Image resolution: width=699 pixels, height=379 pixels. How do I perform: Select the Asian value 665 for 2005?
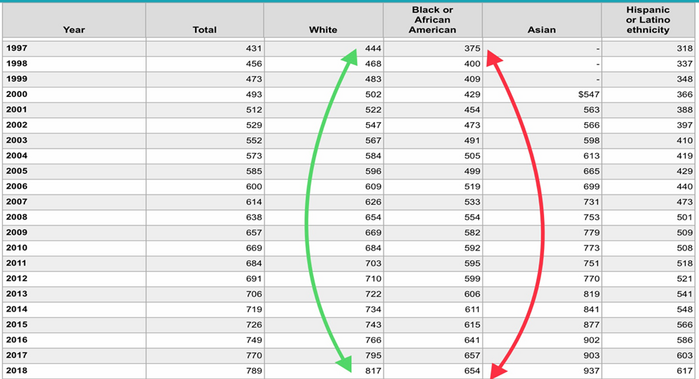pyautogui.click(x=592, y=171)
